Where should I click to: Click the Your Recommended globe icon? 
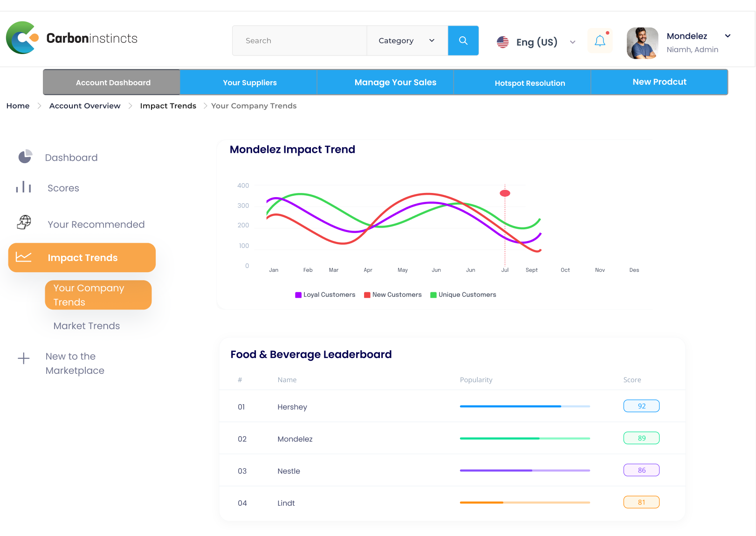[x=24, y=222]
